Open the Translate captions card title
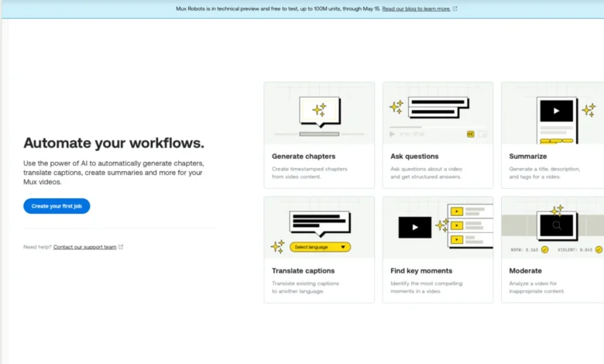This screenshot has width=604, height=364. coord(303,271)
